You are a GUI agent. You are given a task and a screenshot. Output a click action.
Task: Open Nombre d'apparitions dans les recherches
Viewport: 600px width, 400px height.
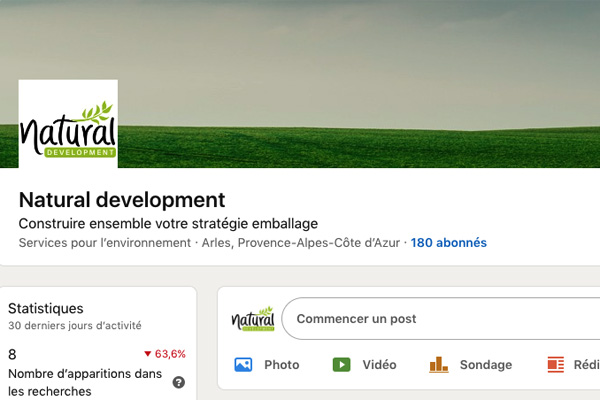pos(85,382)
